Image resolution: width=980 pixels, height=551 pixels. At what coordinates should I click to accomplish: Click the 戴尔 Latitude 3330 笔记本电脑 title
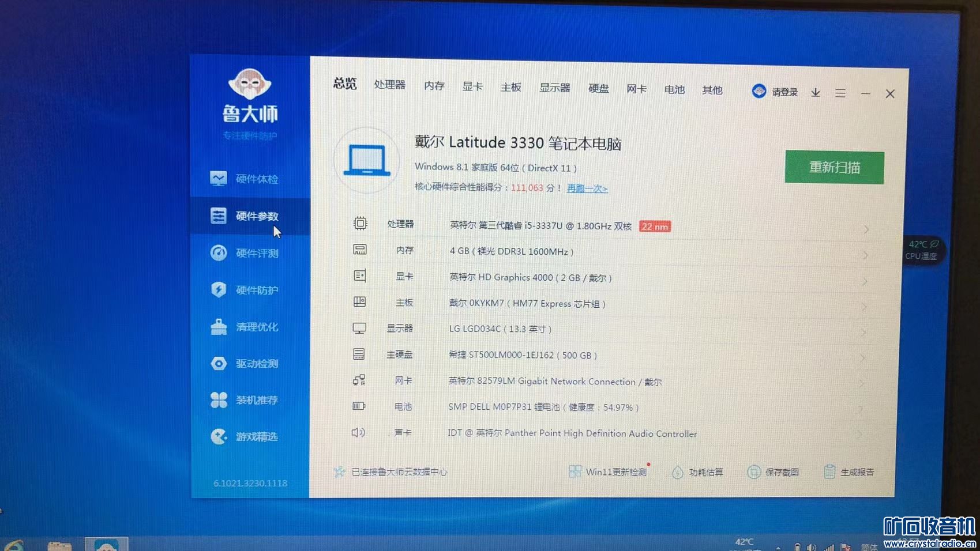(518, 143)
